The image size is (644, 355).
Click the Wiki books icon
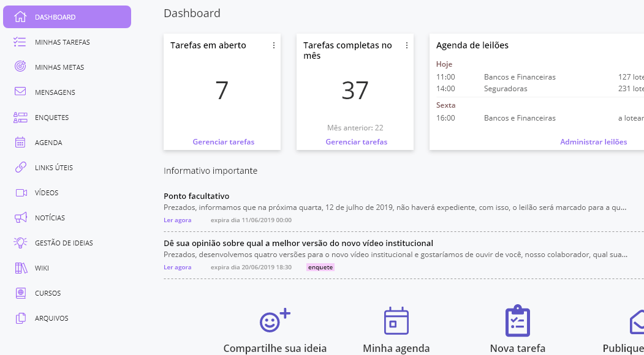coord(21,268)
